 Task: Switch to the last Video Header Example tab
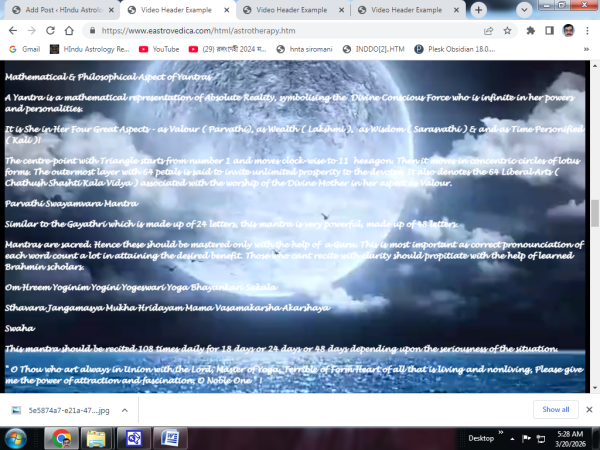[x=407, y=9]
